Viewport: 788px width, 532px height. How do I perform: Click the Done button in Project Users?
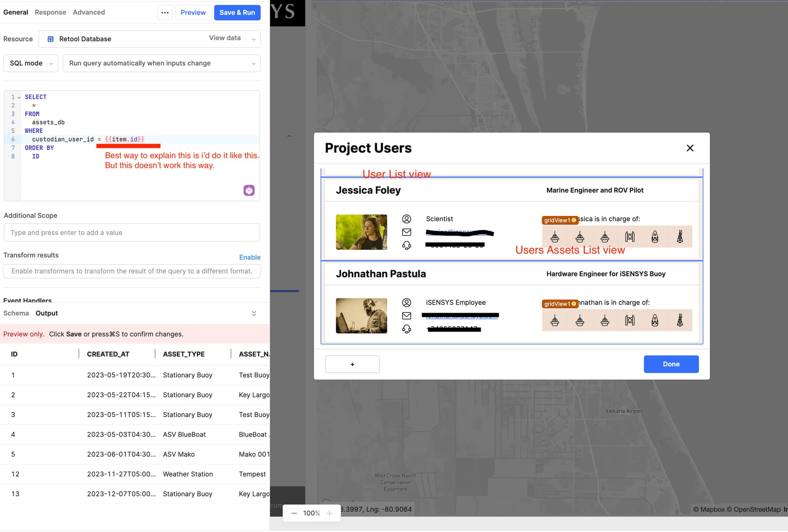[671, 364]
